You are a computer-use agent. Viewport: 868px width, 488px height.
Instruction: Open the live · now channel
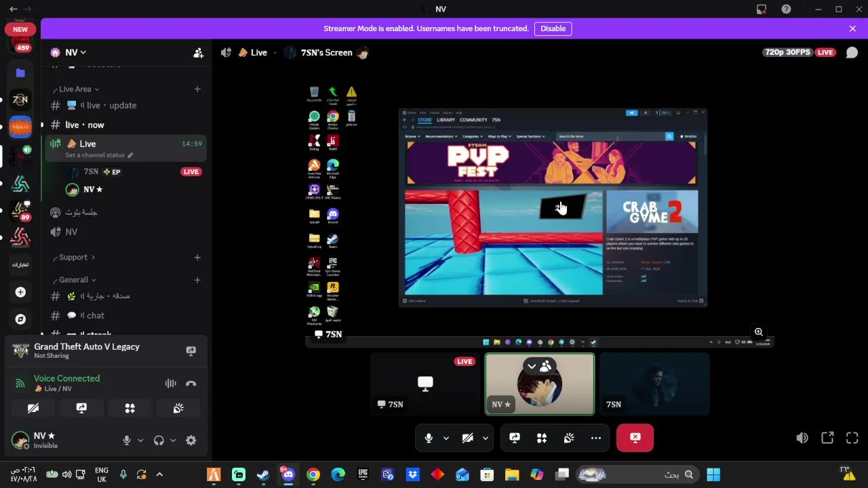click(x=126, y=125)
